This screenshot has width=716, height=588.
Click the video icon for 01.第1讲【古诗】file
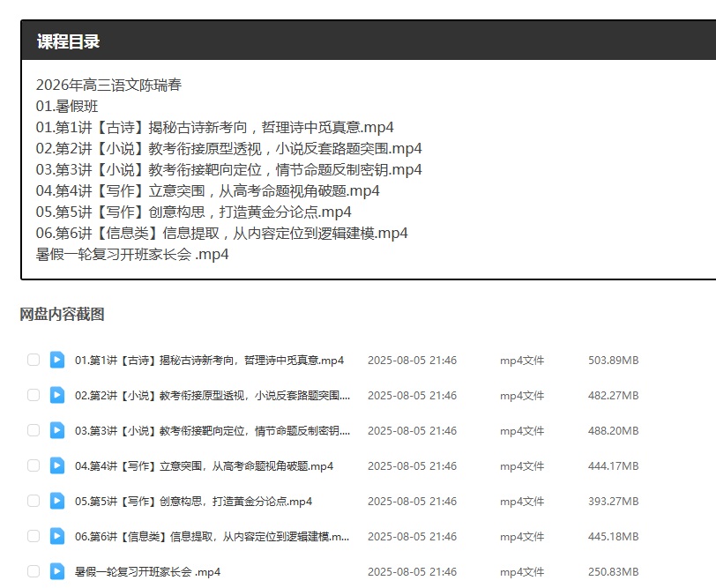[x=57, y=360]
